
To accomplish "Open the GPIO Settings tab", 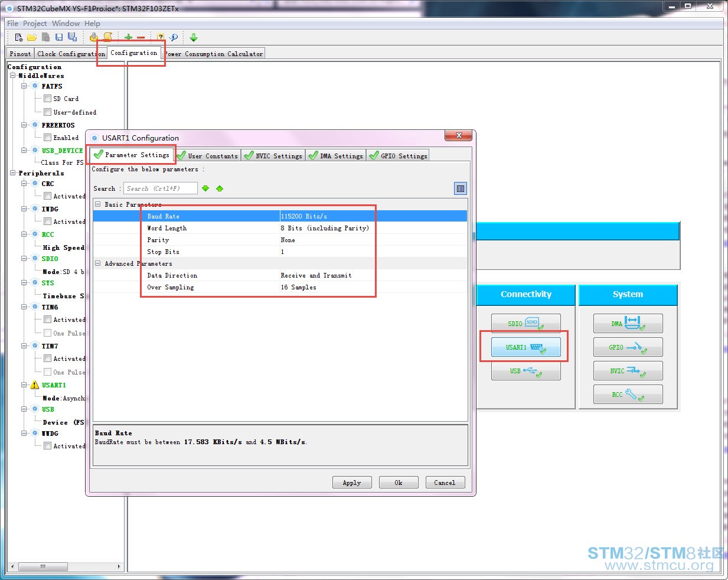I will (x=398, y=156).
